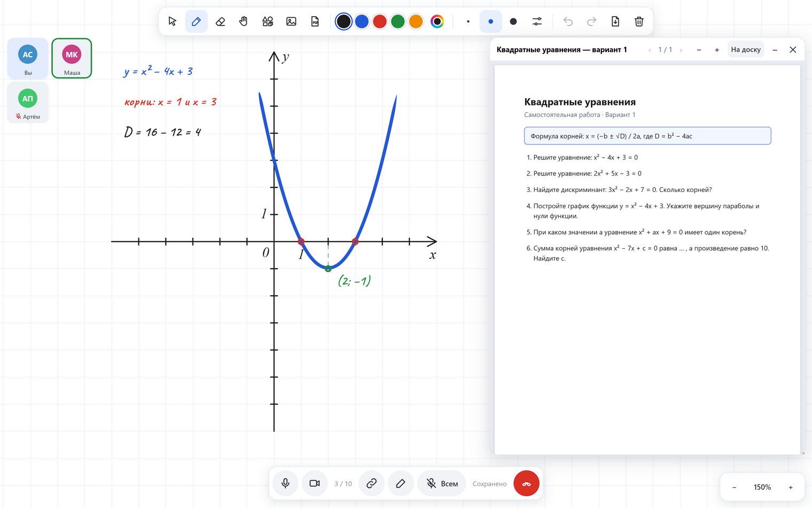
Task: Select the eraser tool
Action: [x=220, y=21]
